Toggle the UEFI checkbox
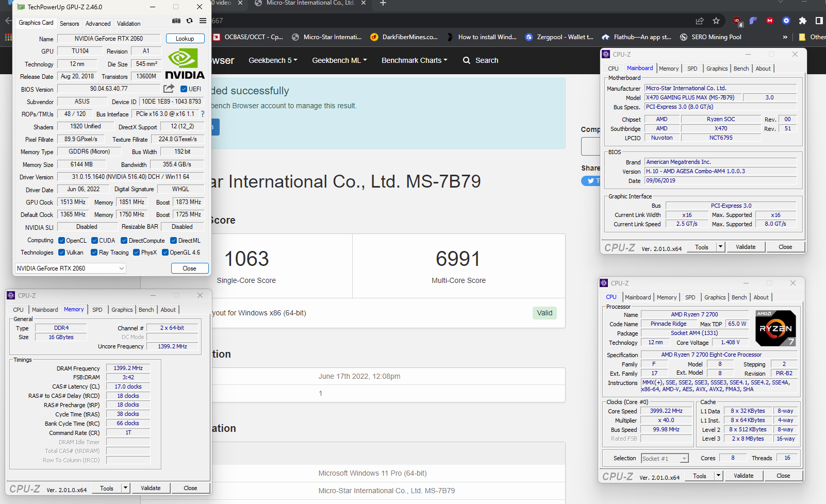The width and height of the screenshot is (826, 504). click(184, 89)
